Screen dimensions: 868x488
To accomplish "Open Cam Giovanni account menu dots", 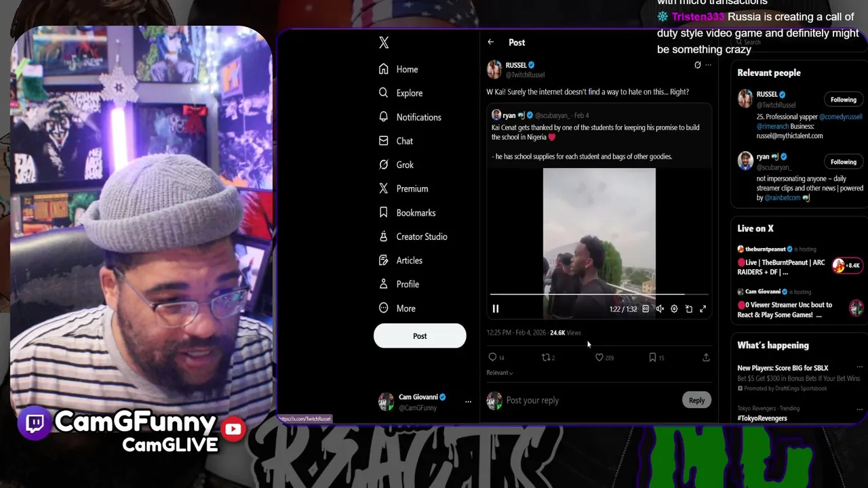I will 468,402.
